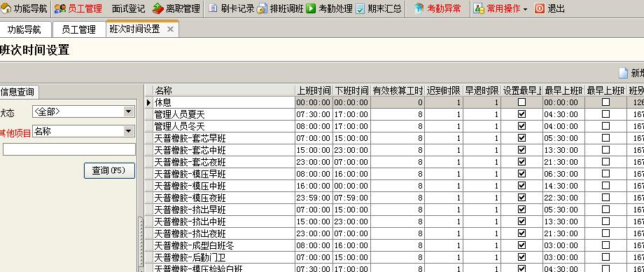Close the 班次时间设置 tab
Viewport: 644px width, 272px height.
(x=170, y=29)
